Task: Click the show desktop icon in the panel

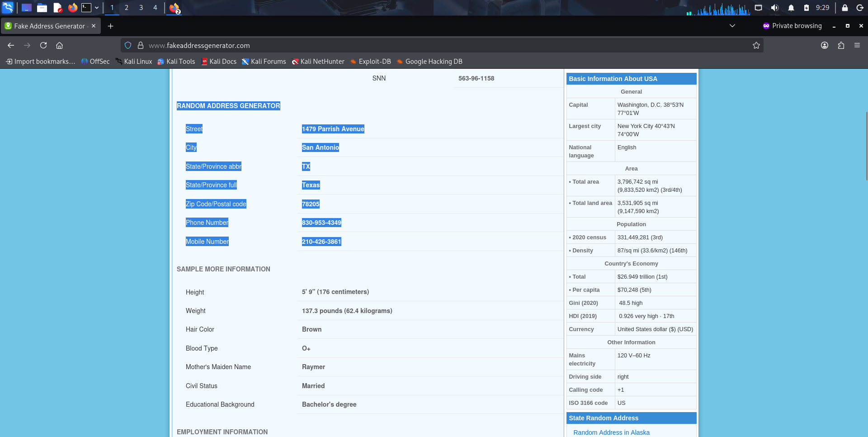Action: point(27,8)
